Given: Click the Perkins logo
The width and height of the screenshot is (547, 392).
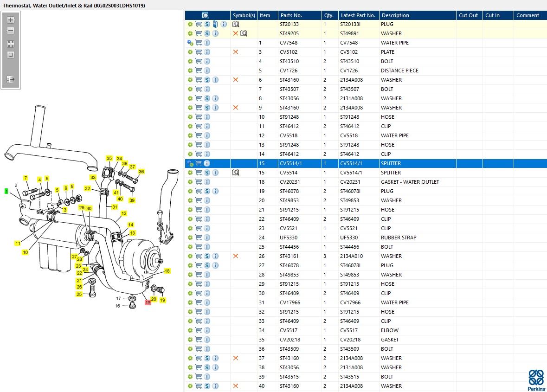Looking at the screenshot, I should [536, 380].
